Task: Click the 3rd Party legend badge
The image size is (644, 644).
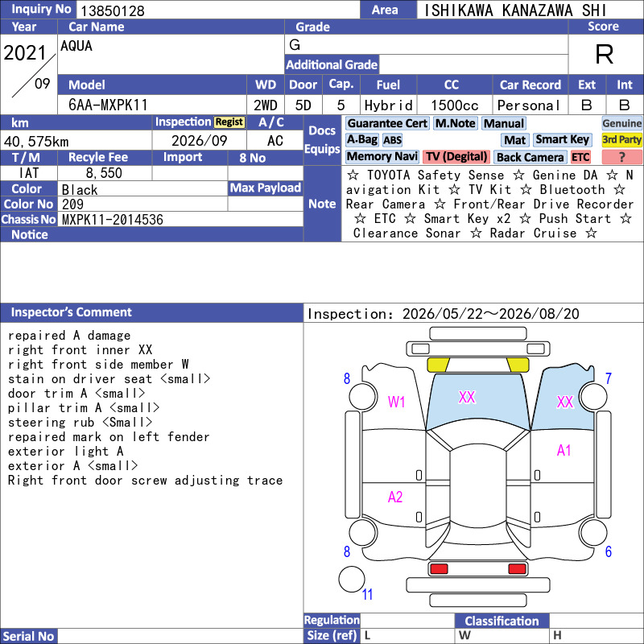Action: [x=621, y=140]
